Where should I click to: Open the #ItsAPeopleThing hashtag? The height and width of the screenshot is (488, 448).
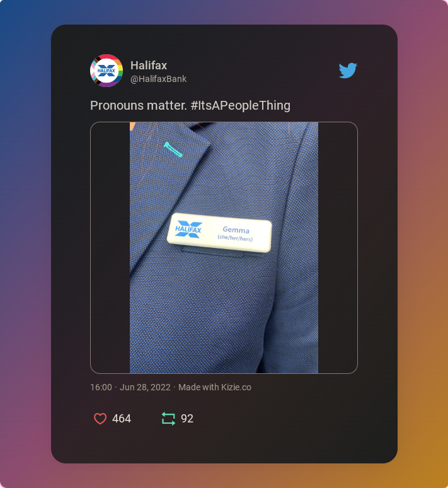(241, 105)
